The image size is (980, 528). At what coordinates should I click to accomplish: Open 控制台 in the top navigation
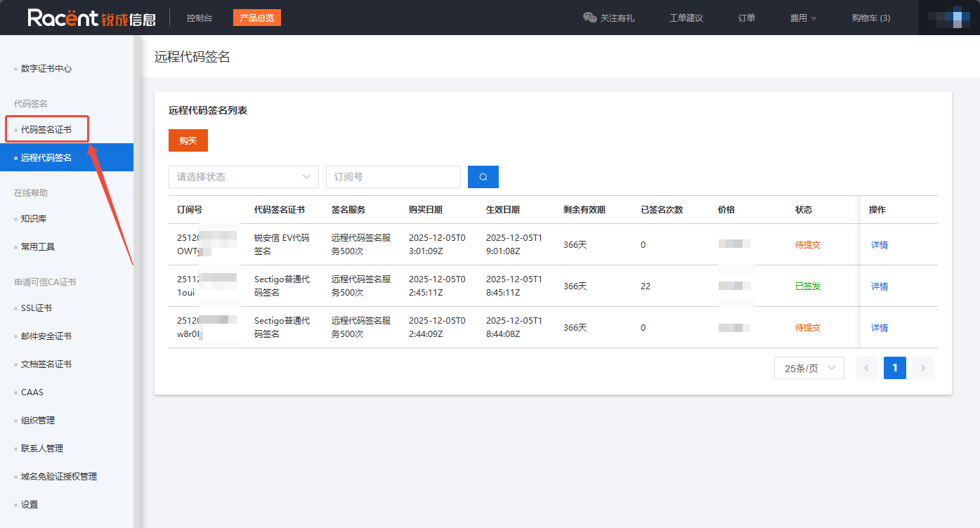(x=199, y=18)
